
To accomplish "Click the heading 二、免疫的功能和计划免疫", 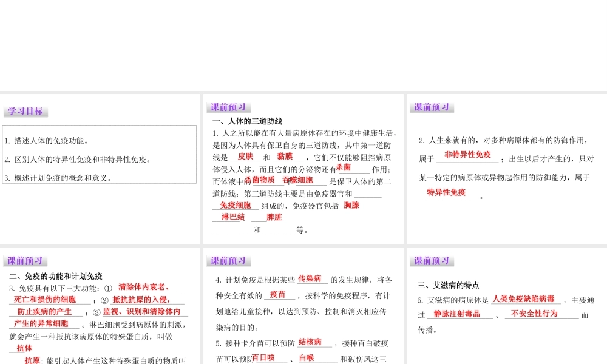I will pos(56,276).
